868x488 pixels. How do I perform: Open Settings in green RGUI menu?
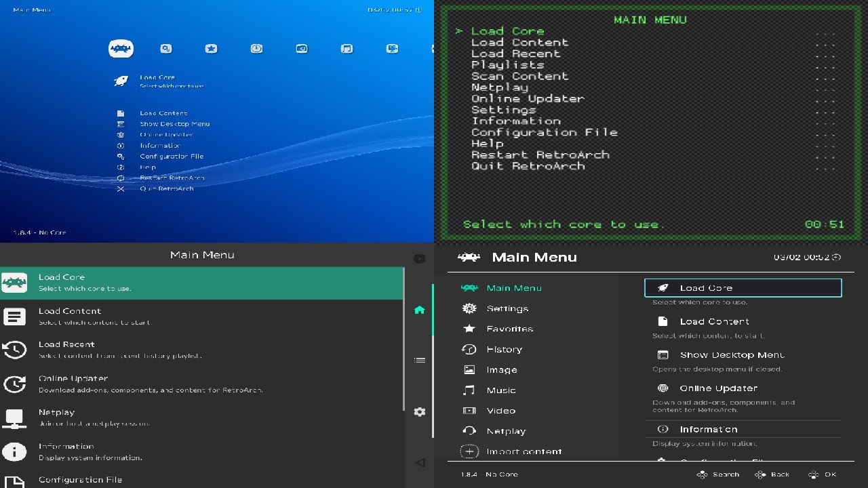coord(504,110)
